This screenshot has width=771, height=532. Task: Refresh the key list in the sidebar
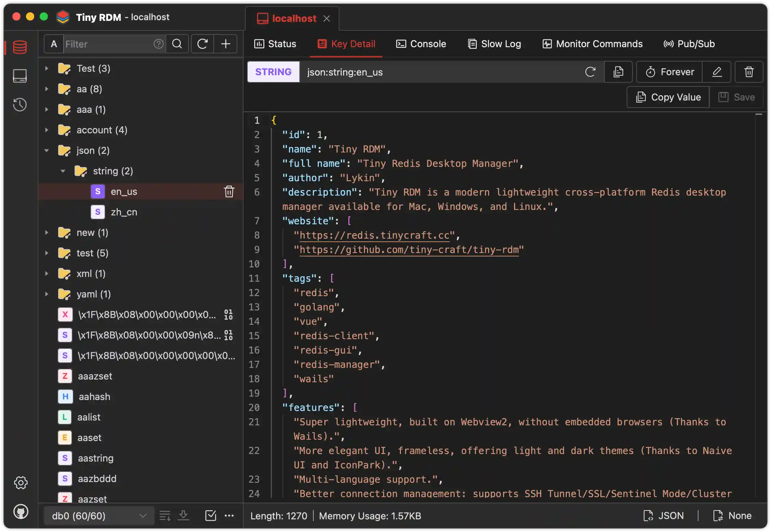point(202,44)
